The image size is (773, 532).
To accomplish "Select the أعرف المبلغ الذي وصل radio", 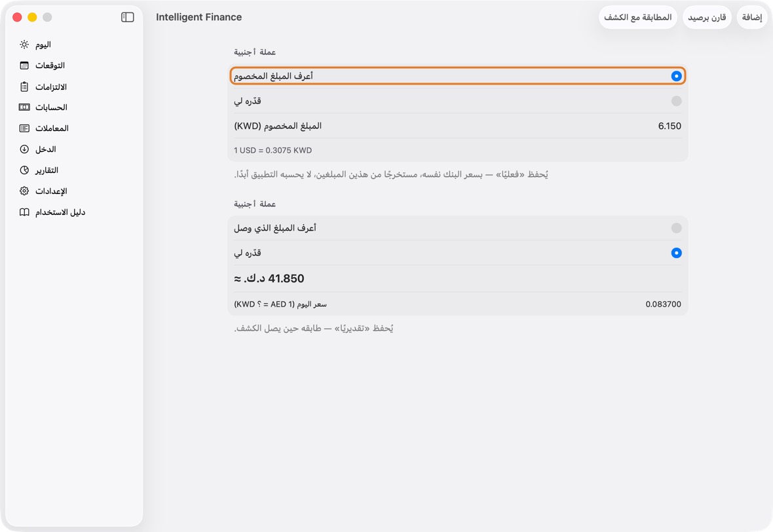I will pyautogui.click(x=676, y=228).
